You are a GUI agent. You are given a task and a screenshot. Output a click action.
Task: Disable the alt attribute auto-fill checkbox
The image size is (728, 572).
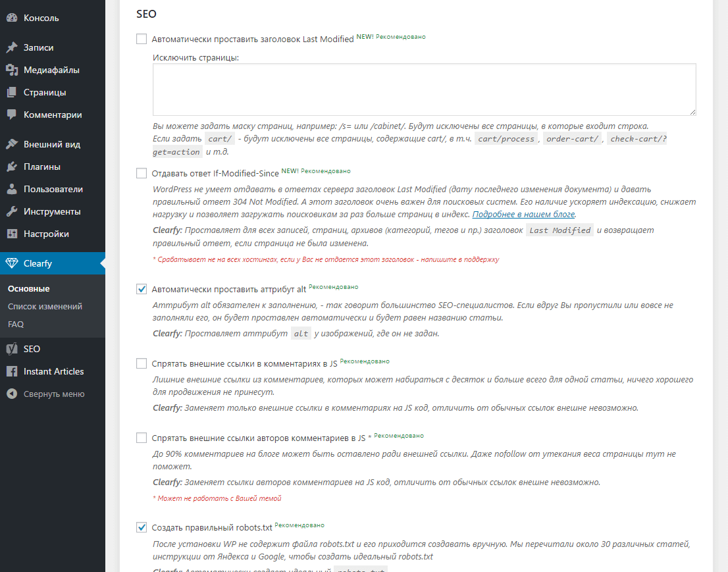(x=141, y=287)
